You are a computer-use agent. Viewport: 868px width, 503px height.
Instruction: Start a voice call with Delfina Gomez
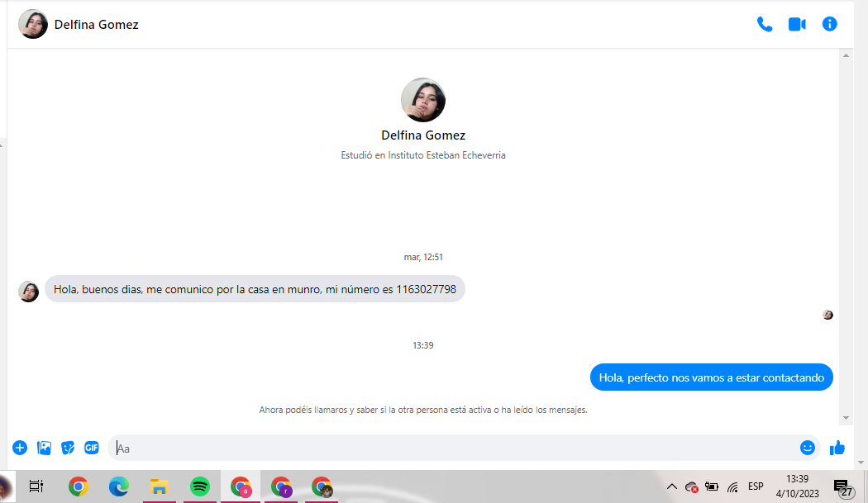[x=765, y=24]
